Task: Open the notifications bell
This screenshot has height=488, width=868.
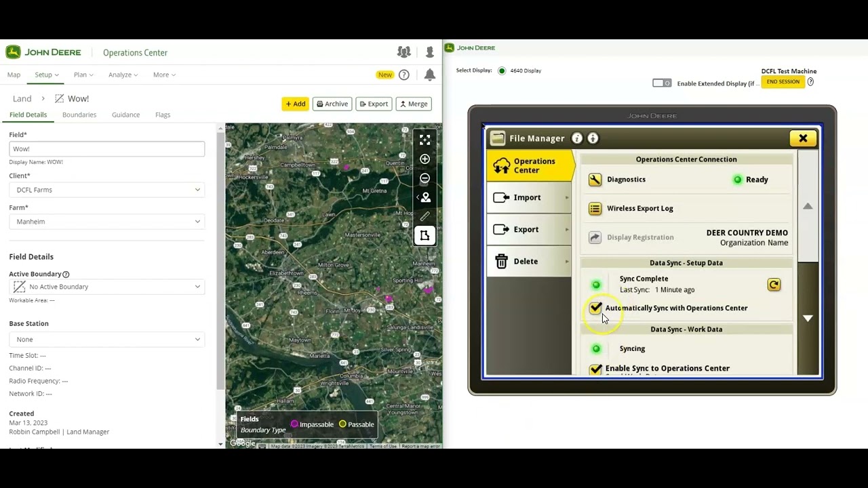Action: coord(430,75)
